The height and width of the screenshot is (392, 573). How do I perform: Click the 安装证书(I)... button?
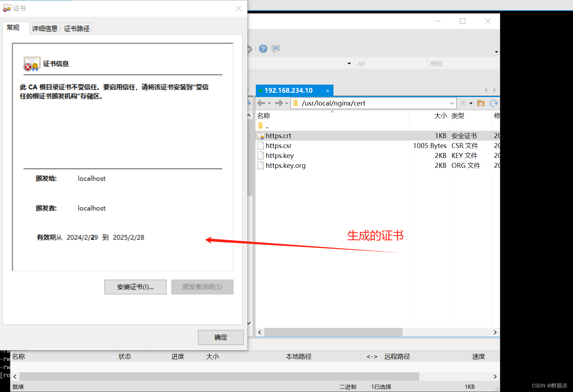[x=135, y=287]
